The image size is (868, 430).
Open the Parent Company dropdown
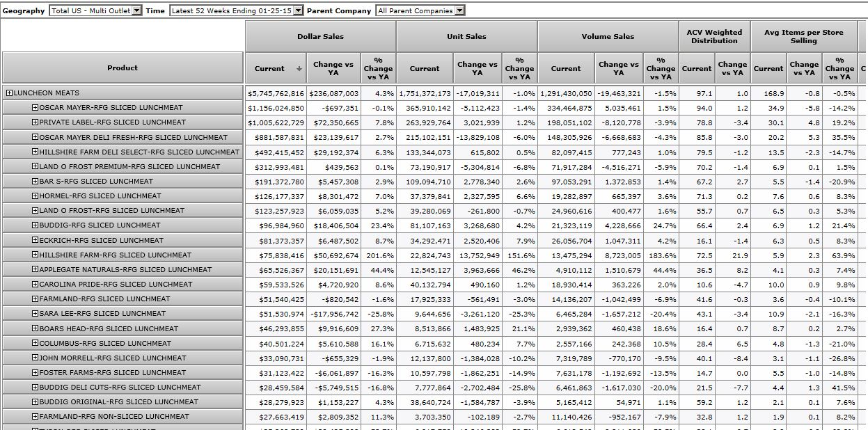point(459,10)
